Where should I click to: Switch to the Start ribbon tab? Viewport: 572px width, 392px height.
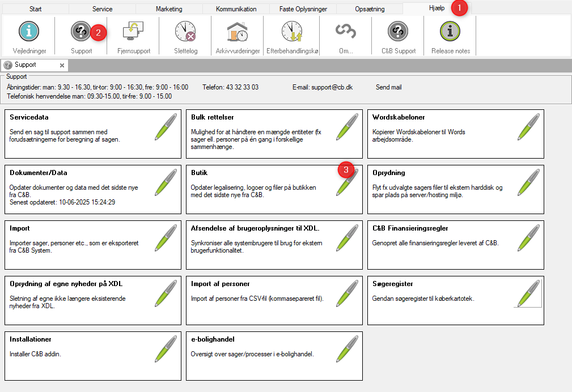pos(35,9)
